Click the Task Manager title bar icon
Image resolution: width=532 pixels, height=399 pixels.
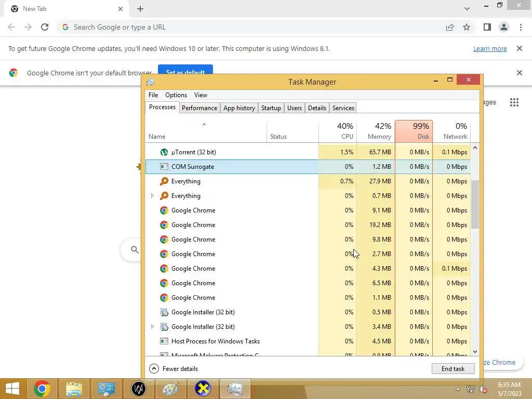[x=150, y=82]
